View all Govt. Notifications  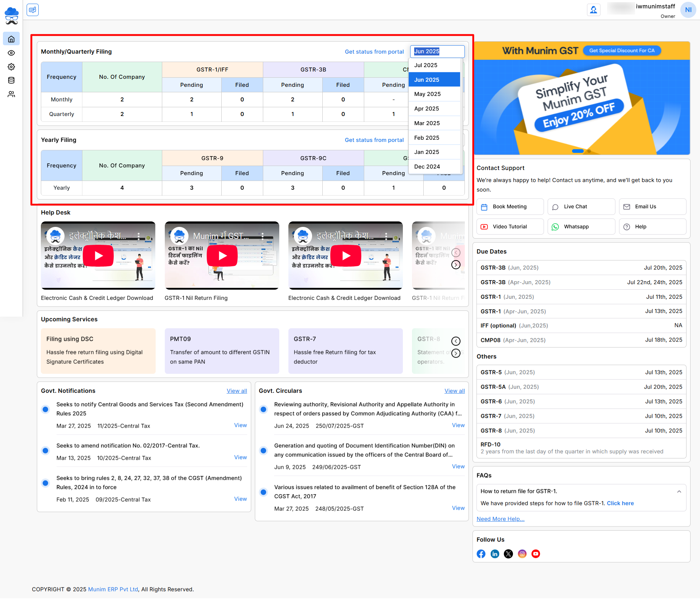237,391
